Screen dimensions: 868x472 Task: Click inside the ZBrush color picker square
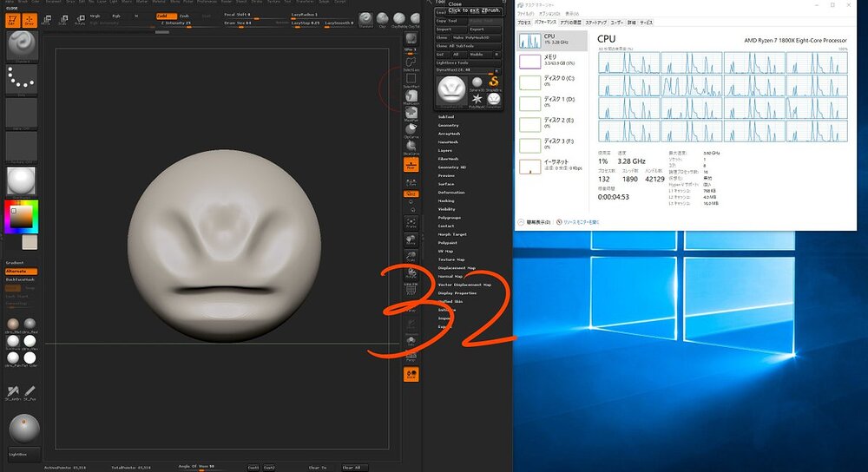pyautogui.click(x=21, y=216)
